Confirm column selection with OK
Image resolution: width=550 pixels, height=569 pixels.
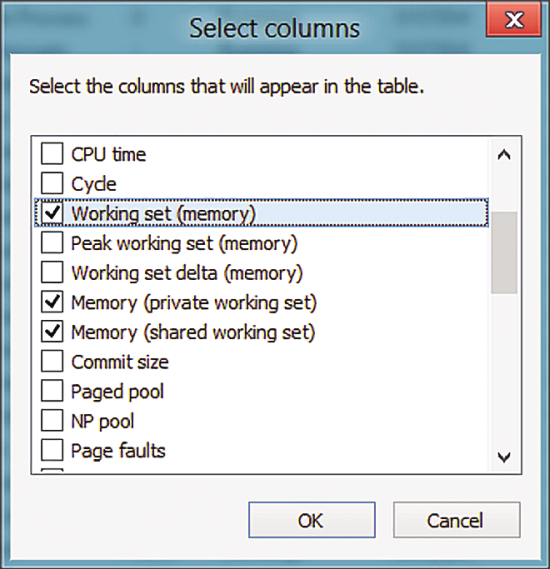[312, 520]
